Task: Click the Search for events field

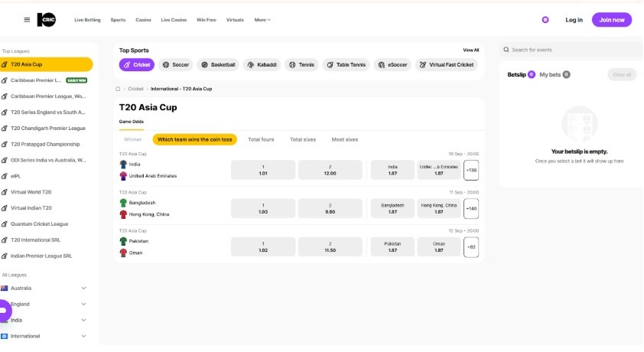Action: [571, 50]
